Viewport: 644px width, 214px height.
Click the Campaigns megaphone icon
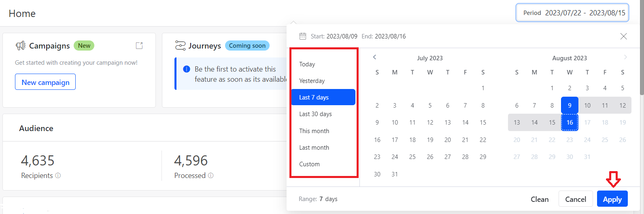[21, 46]
